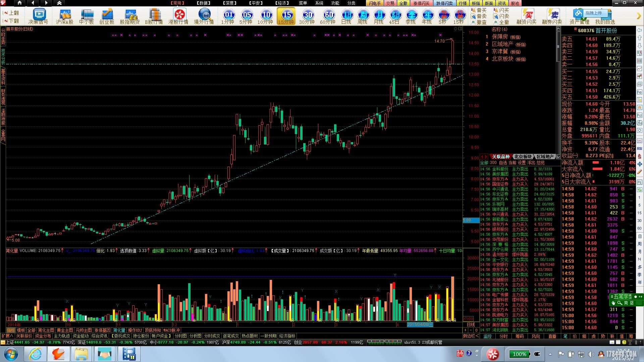Open 融券闪卖 short sell icon

(552, 16)
